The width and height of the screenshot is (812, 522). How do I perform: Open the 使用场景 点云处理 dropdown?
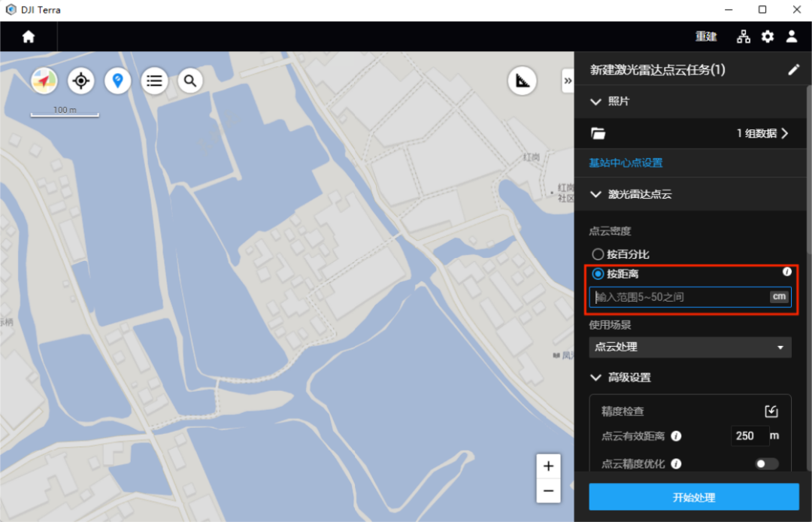click(689, 347)
